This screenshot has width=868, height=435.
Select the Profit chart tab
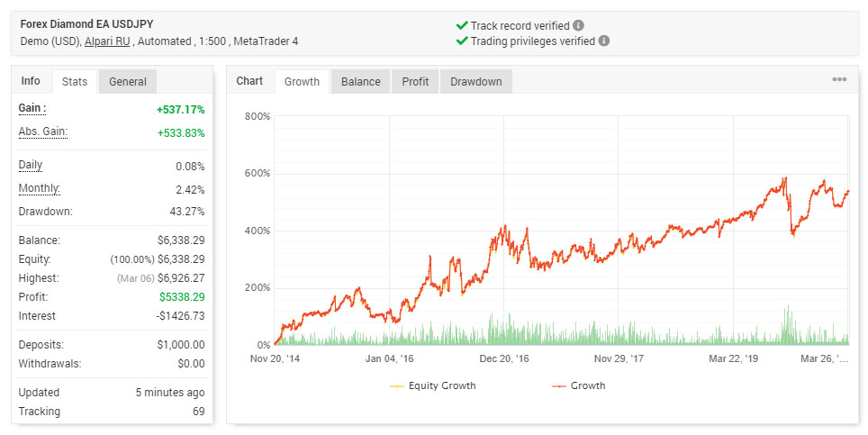coord(415,81)
